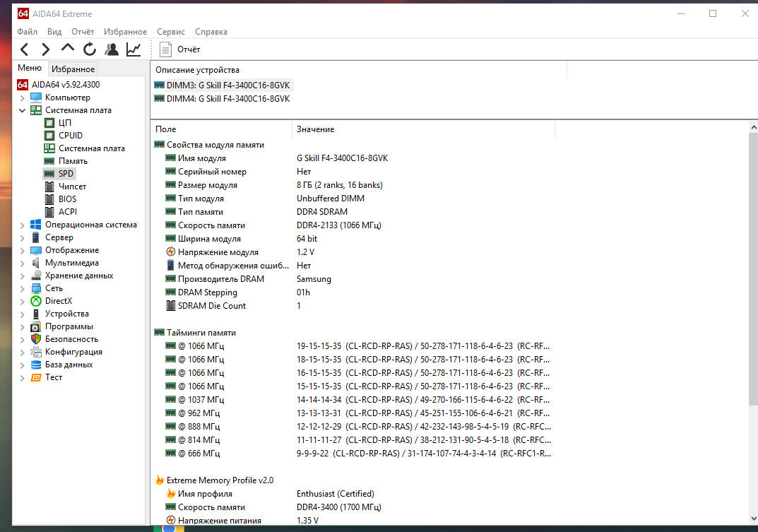This screenshot has width=758, height=532.
Task: Expand the Компьютер tree node
Action: [23, 97]
